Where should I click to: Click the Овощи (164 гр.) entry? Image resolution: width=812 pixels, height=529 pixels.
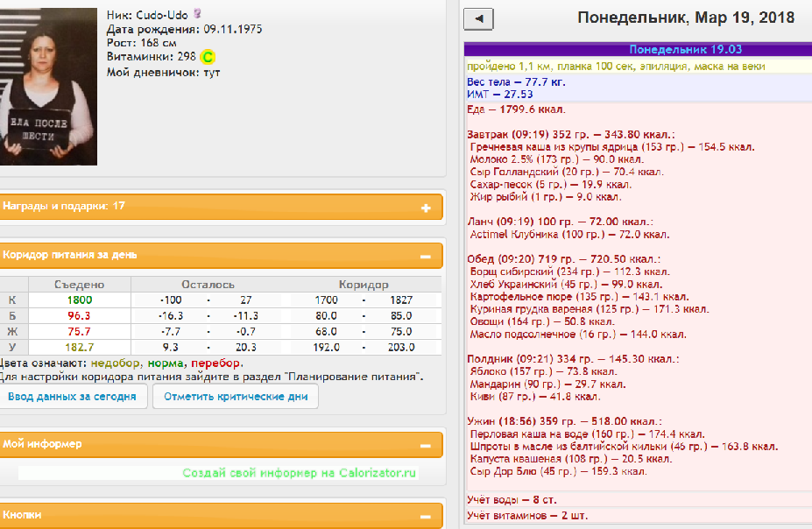[x=542, y=321]
